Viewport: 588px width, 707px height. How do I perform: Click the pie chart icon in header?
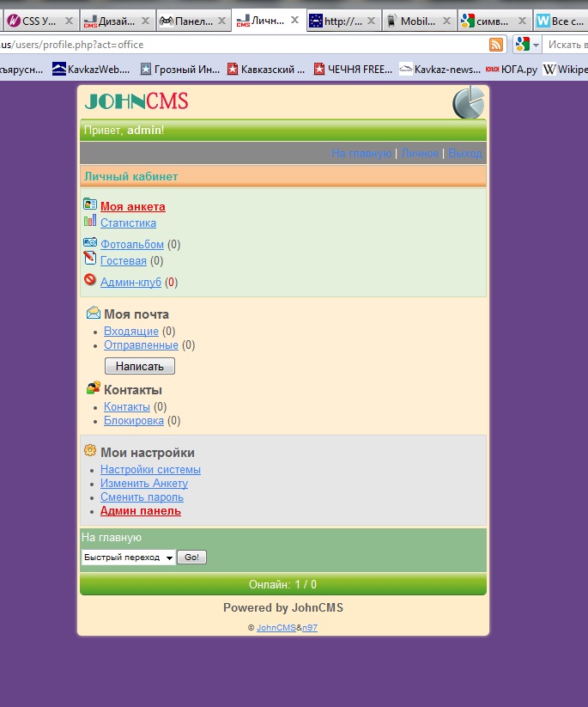click(469, 103)
